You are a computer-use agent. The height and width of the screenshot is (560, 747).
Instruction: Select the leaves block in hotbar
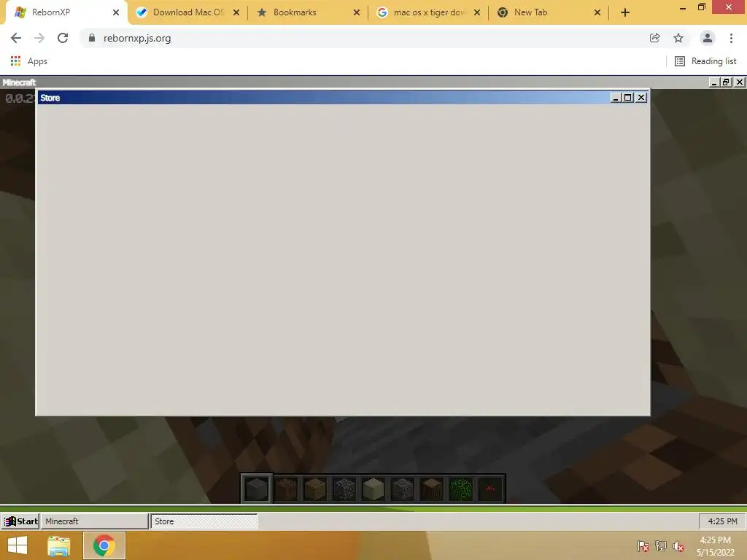coord(461,489)
